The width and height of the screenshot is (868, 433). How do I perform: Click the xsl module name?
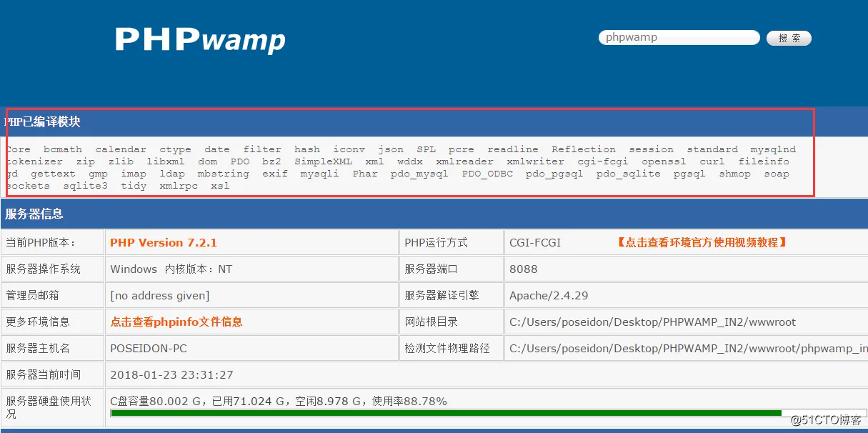click(220, 186)
